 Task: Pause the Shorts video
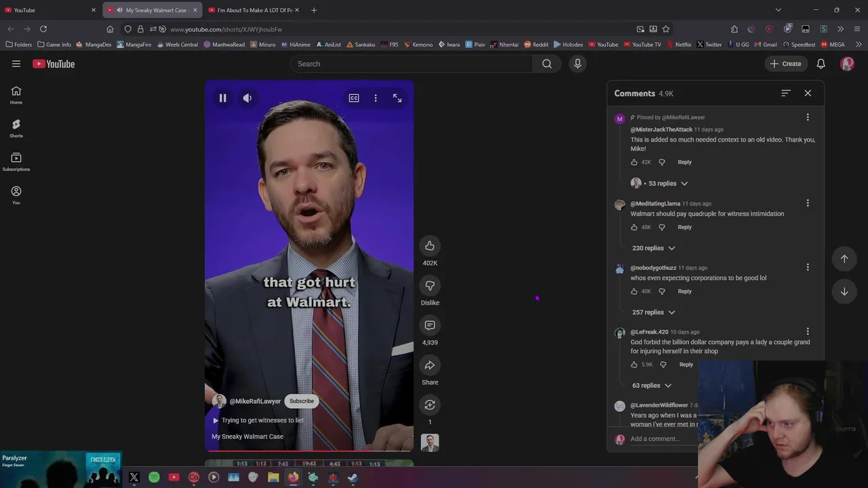[222, 98]
